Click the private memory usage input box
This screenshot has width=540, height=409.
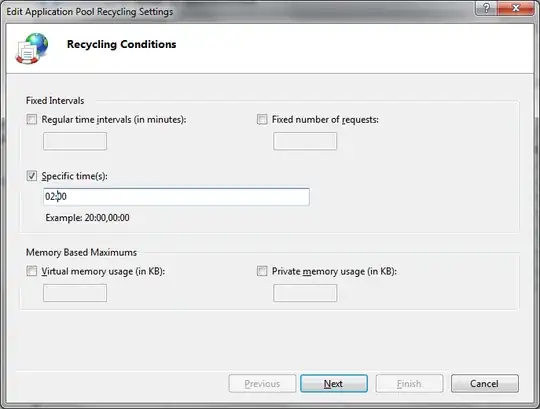(305, 293)
